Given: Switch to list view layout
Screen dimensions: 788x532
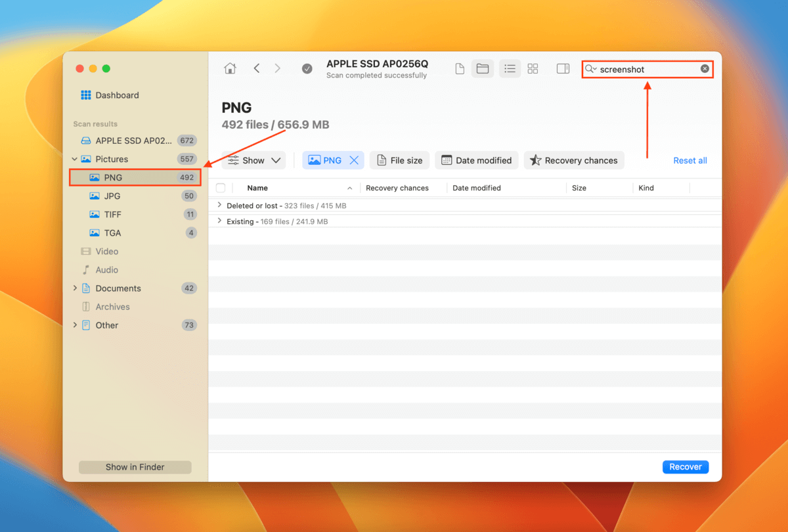Looking at the screenshot, I should [510, 69].
